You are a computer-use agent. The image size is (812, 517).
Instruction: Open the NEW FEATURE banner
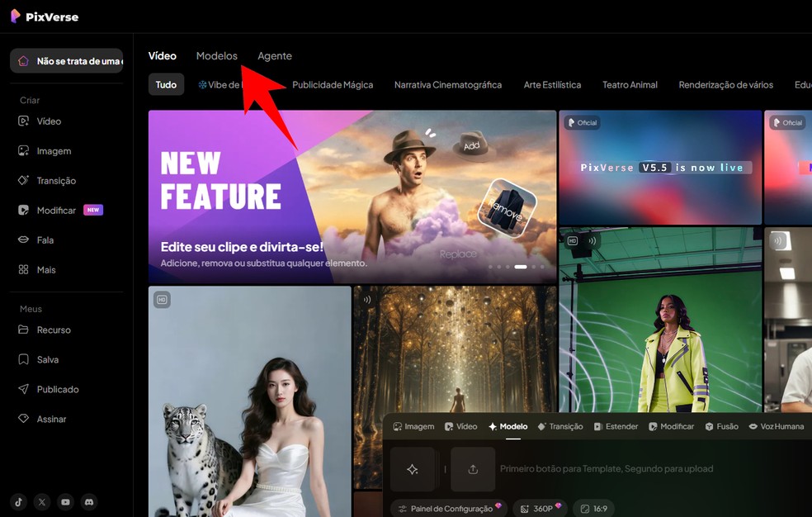pyautogui.click(x=352, y=197)
